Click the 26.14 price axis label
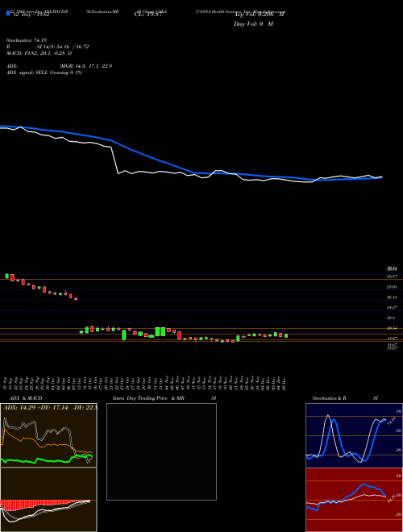This screenshot has width=403, height=532. (x=393, y=297)
